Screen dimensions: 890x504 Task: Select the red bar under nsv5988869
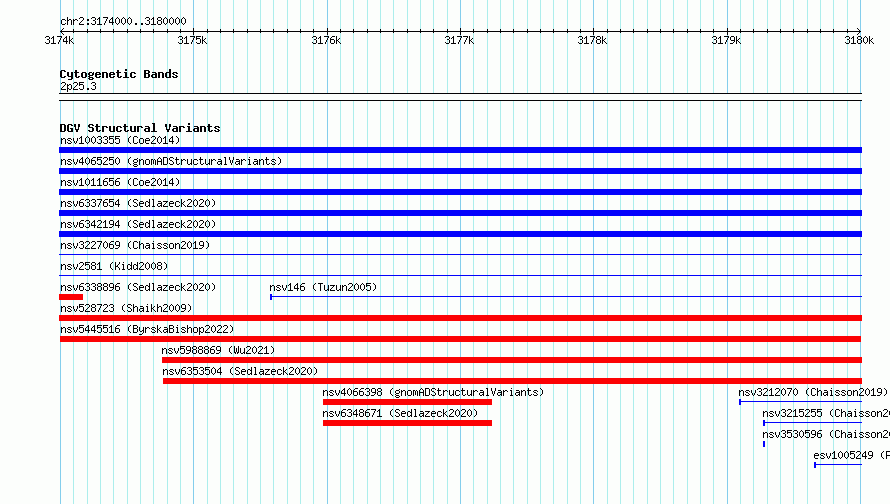pos(512,360)
